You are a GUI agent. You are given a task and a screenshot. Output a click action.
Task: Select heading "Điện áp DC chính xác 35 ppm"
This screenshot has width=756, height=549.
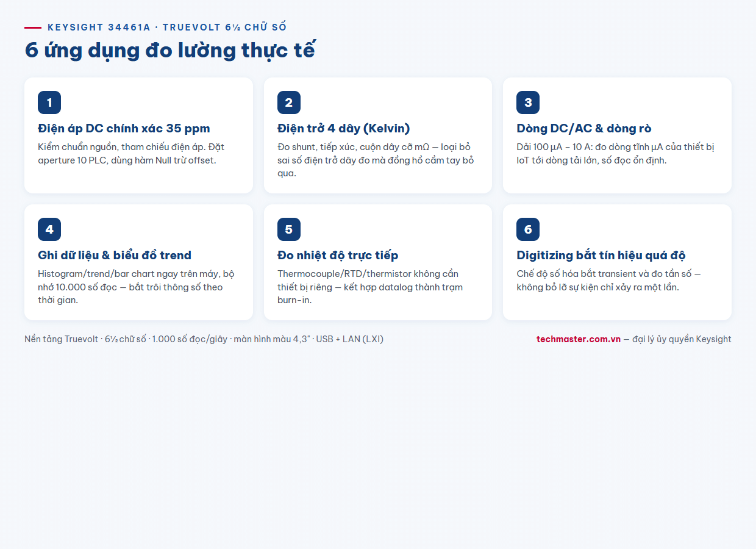[x=124, y=129]
